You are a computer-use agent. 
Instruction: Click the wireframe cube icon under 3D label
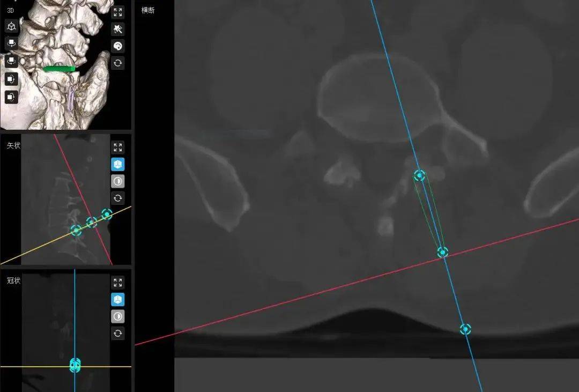pos(11,26)
